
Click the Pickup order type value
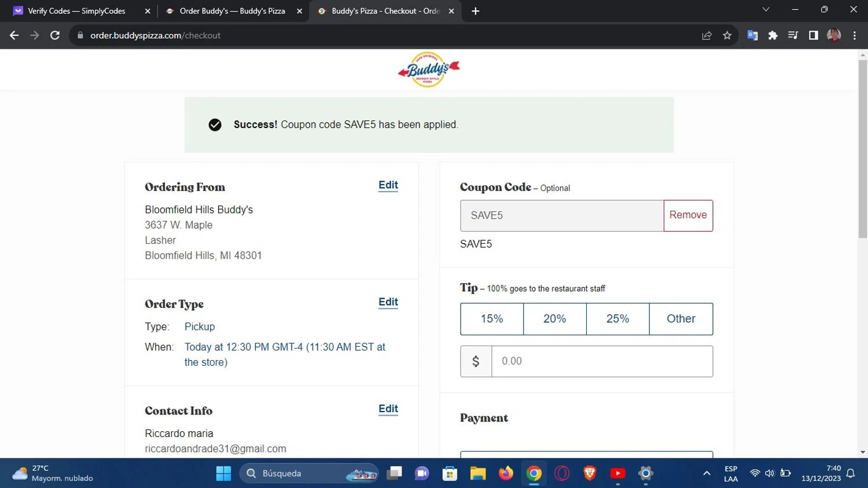200,327
